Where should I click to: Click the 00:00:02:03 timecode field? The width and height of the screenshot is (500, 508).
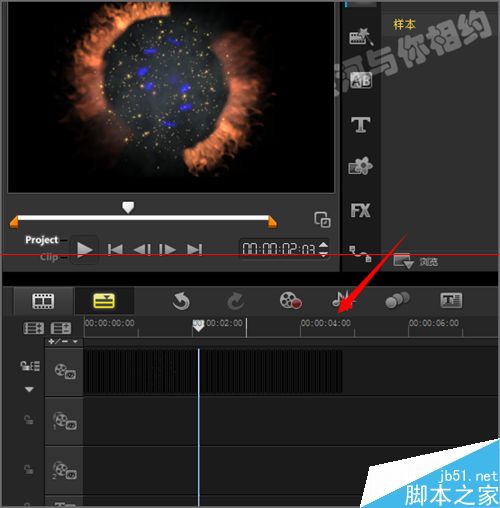(278, 249)
